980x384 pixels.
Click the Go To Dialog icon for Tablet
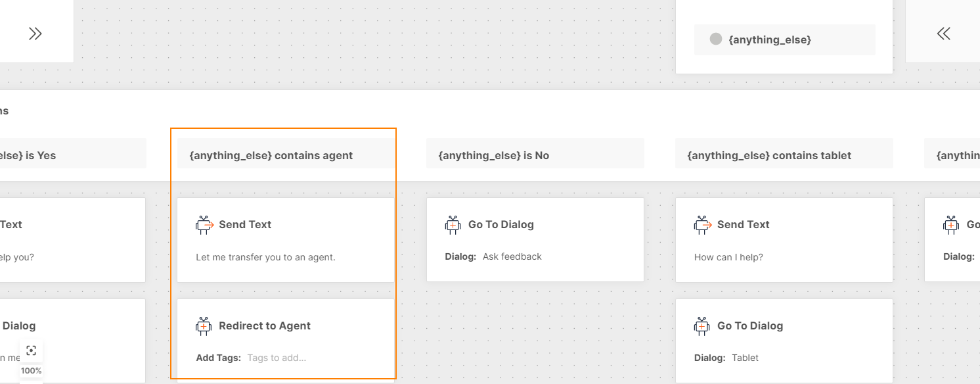tap(703, 326)
